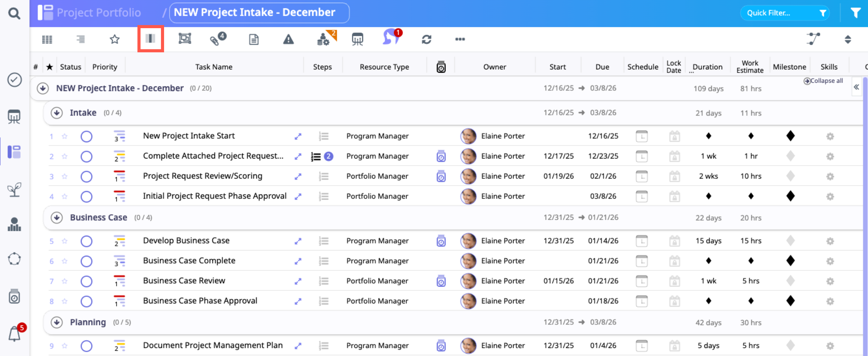Open the alerts warning triangle icon

pyautogui.click(x=288, y=39)
